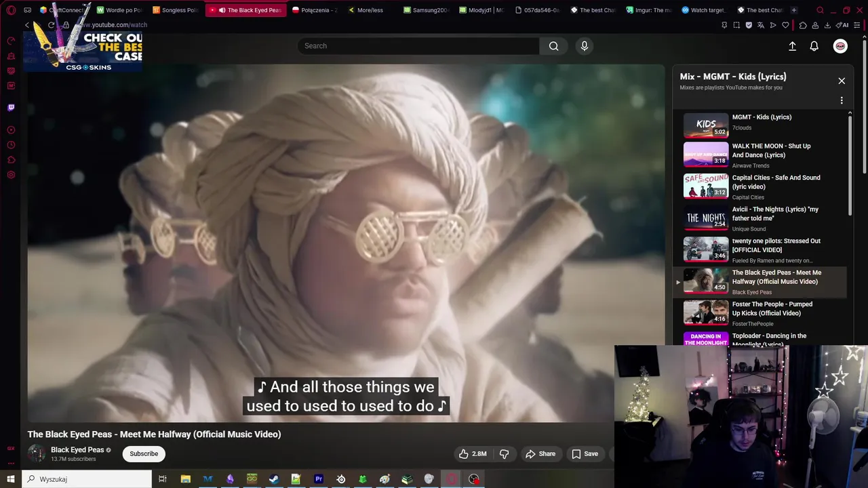Open File Explorer from taskbar
The height and width of the screenshot is (488, 868).
tap(185, 479)
